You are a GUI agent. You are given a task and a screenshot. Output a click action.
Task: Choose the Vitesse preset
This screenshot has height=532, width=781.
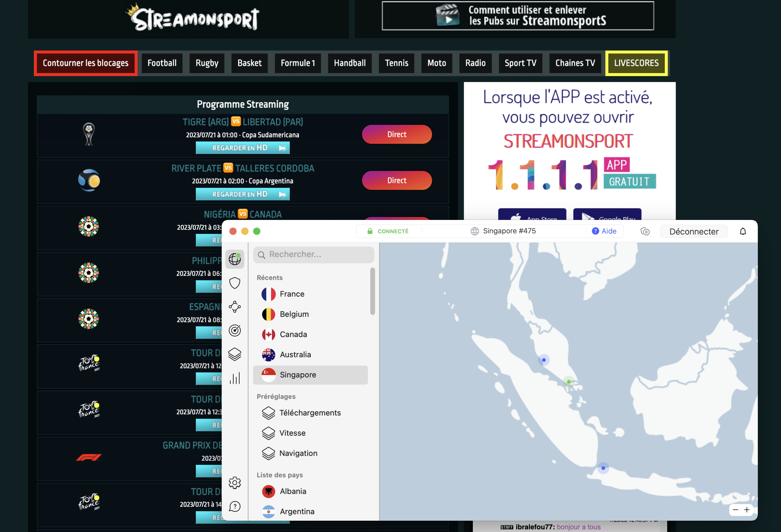310,433
